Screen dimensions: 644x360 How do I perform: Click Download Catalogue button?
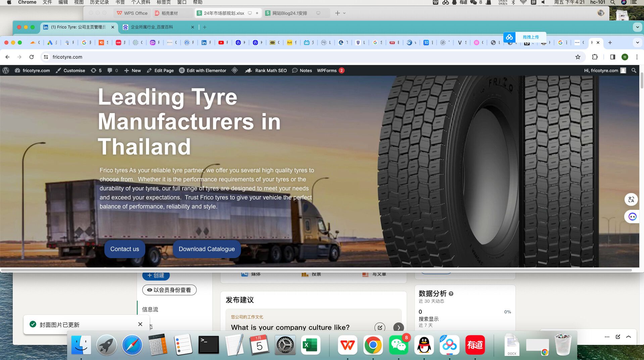[x=207, y=249]
